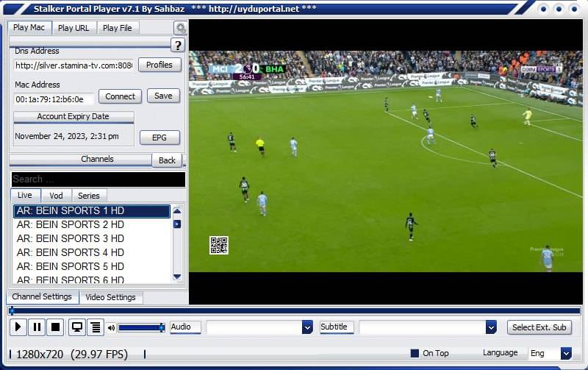Pause the stream
588x370 pixels.
point(37,327)
